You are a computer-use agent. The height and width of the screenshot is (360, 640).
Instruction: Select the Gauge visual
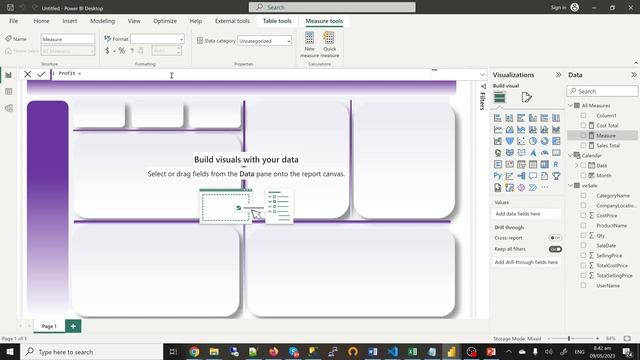(x=544, y=153)
